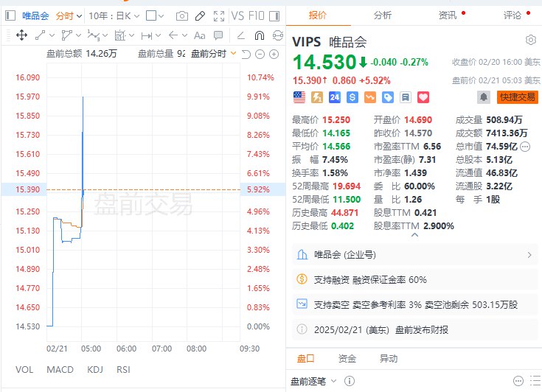The image size is (542, 392).
Task: Click the lightning Level 1 quote icon
Action: coord(317,97)
